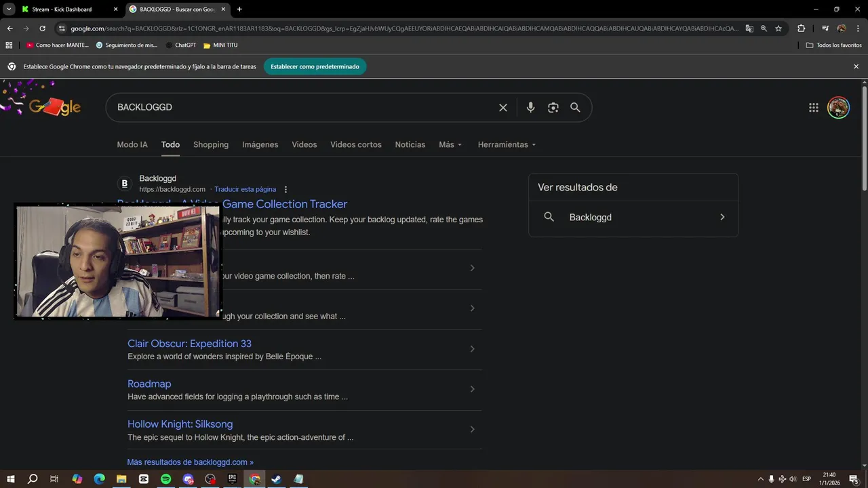Open Windows search on the taskbar
868x488 pixels.
[33, 479]
